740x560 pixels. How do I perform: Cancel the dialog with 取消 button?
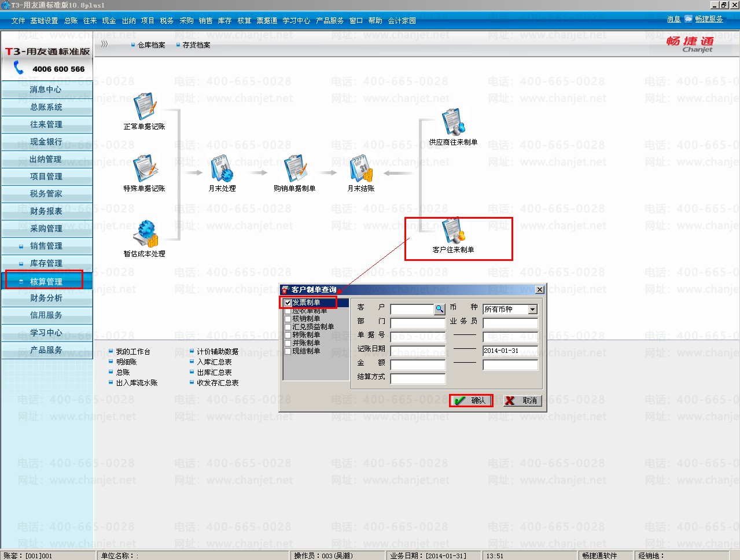(522, 400)
